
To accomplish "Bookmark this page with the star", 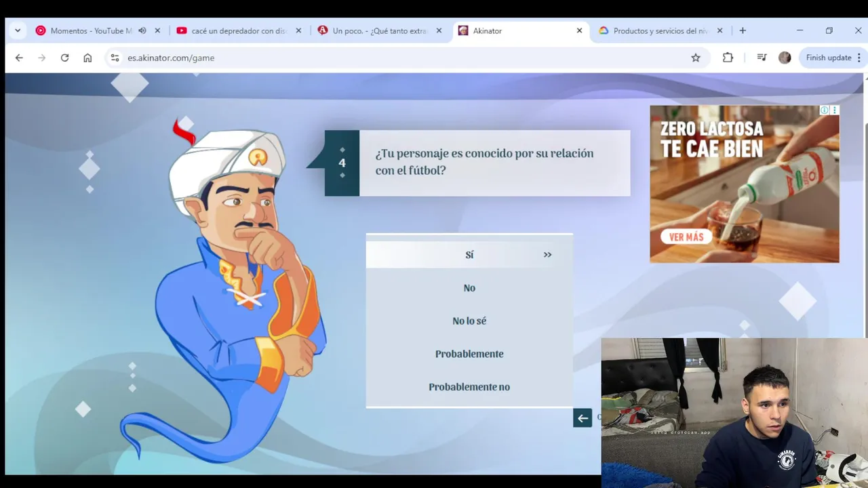I will click(696, 58).
